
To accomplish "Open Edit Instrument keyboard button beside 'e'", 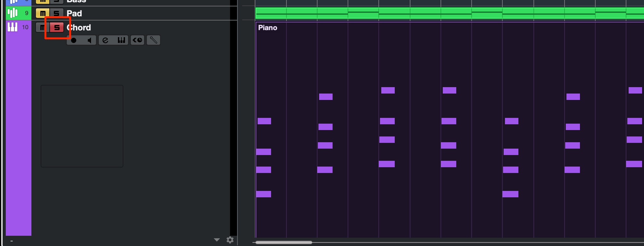I will (x=121, y=40).
